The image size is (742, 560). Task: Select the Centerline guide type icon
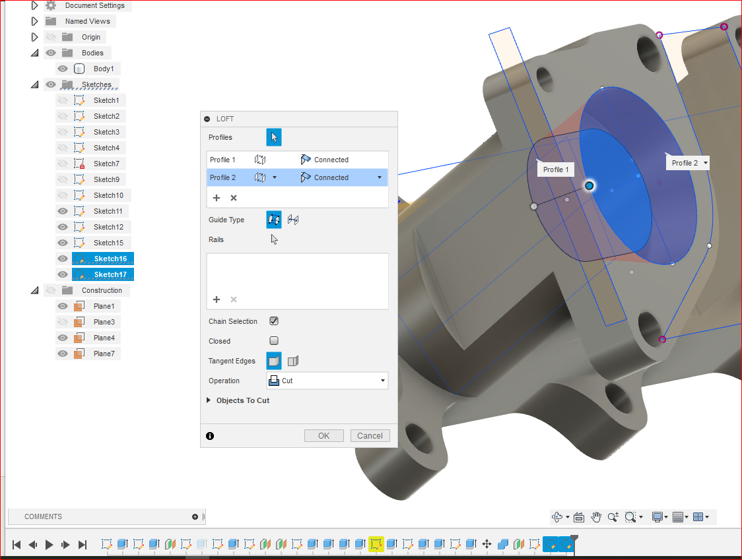(x=292, y=220)
